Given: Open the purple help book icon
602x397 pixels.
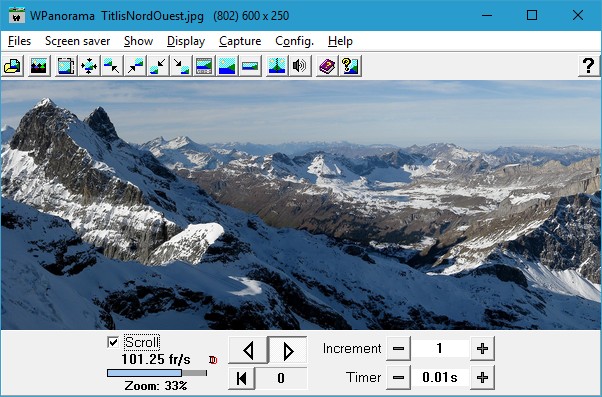Looking at the screenshot, I should pyautogui.click(x=327, y=66).
